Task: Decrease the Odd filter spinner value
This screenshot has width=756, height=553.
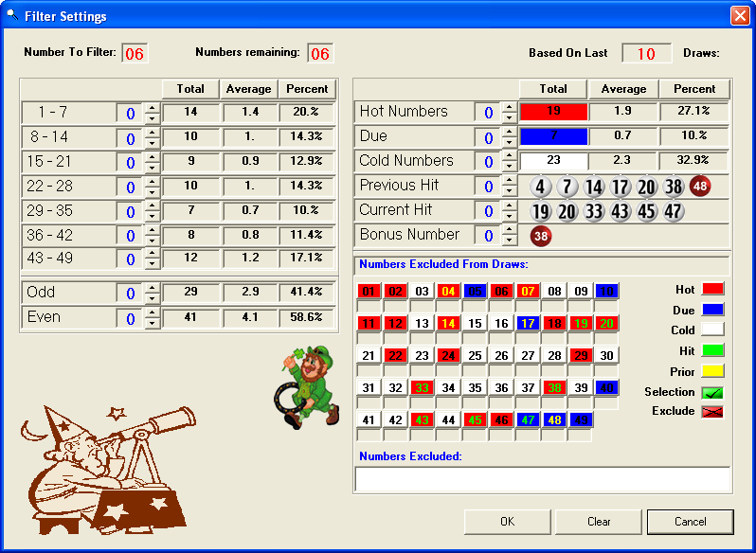Action: pos(152,298)
